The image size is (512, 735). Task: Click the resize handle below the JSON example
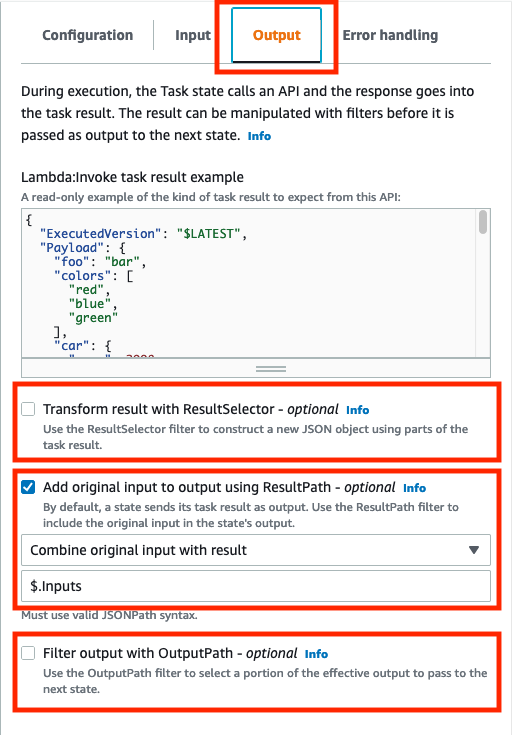271,369
